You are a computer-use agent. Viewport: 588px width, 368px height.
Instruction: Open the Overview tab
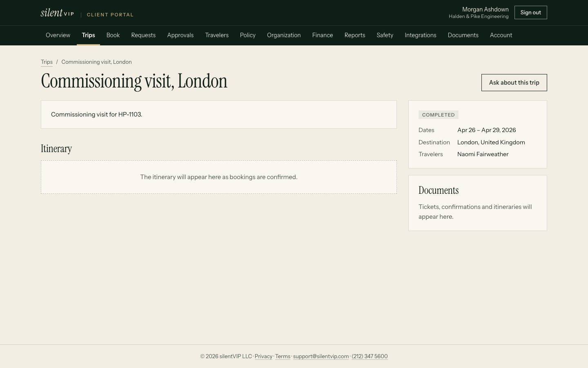[x=58, y=35]
